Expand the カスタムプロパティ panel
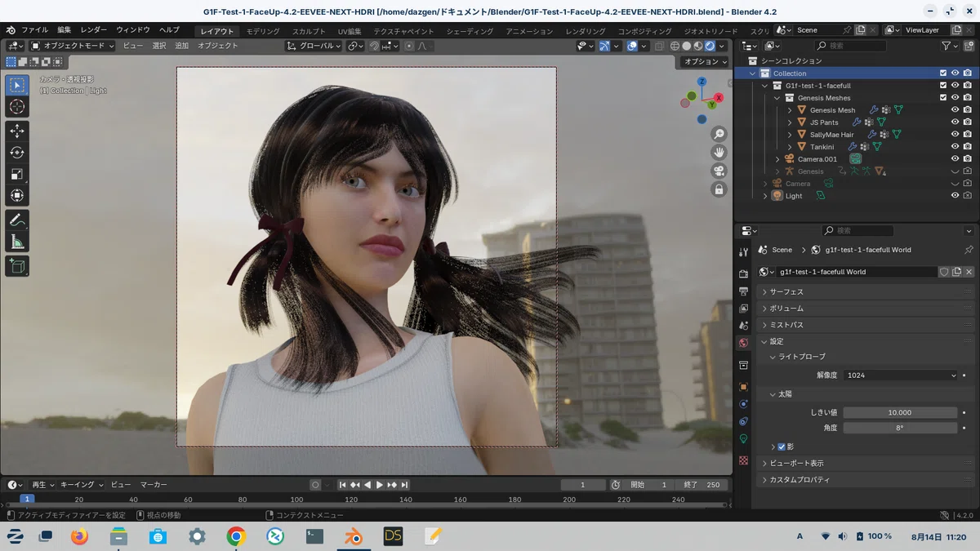Viewport: 980px width, 551px height. point(865,479)
